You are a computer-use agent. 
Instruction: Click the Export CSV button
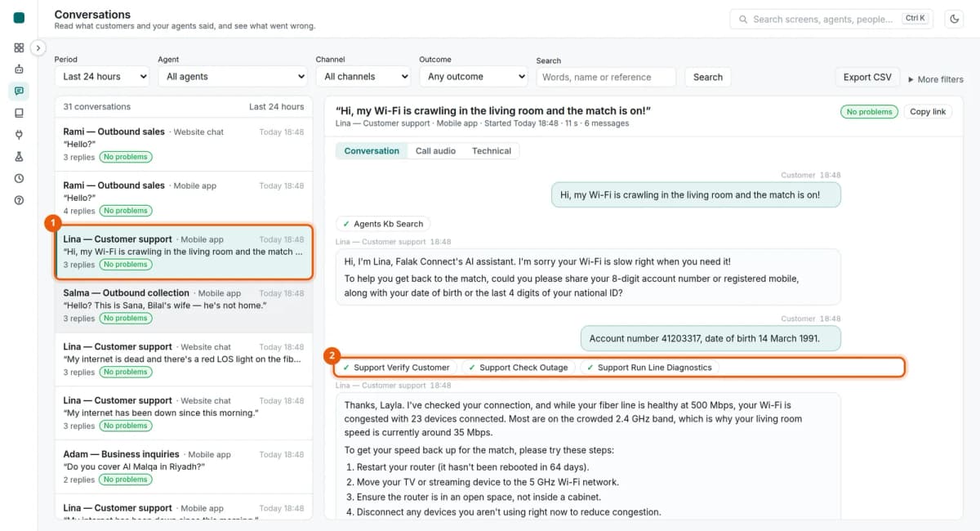(867, 77)
